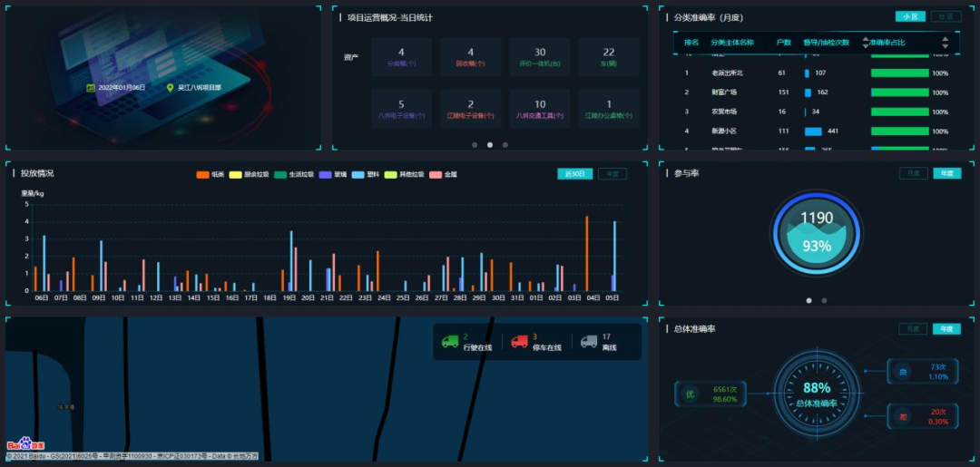Click the 评价一体机(台) card showing 30
This screenshot has height=467, width=980.
(x=539, y=57)
